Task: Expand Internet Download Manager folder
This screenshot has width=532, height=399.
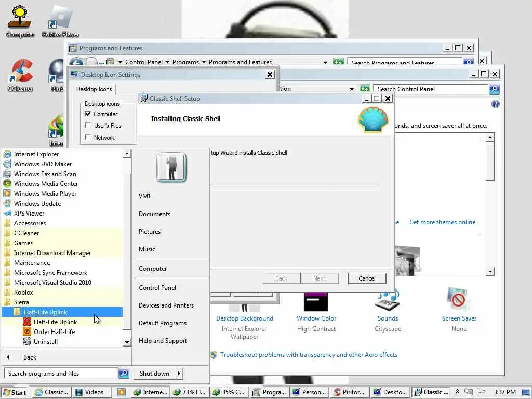Action: [x=52, y=252]
